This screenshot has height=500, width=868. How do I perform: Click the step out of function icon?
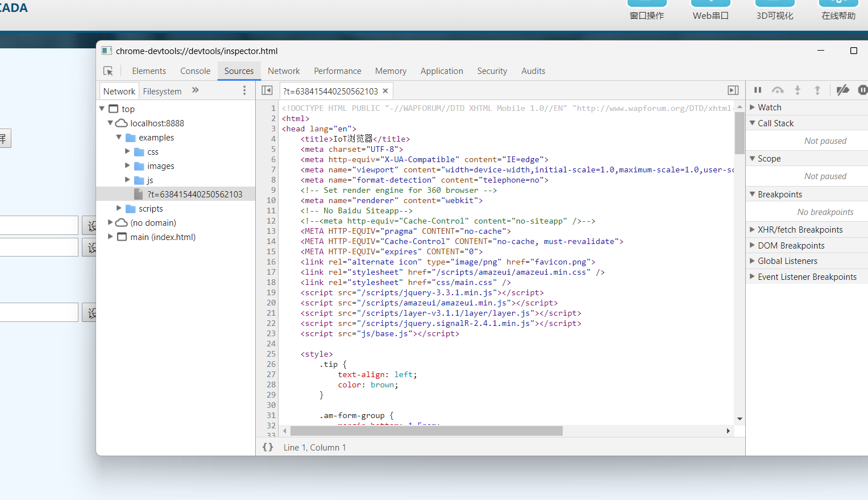pos(817,90)
